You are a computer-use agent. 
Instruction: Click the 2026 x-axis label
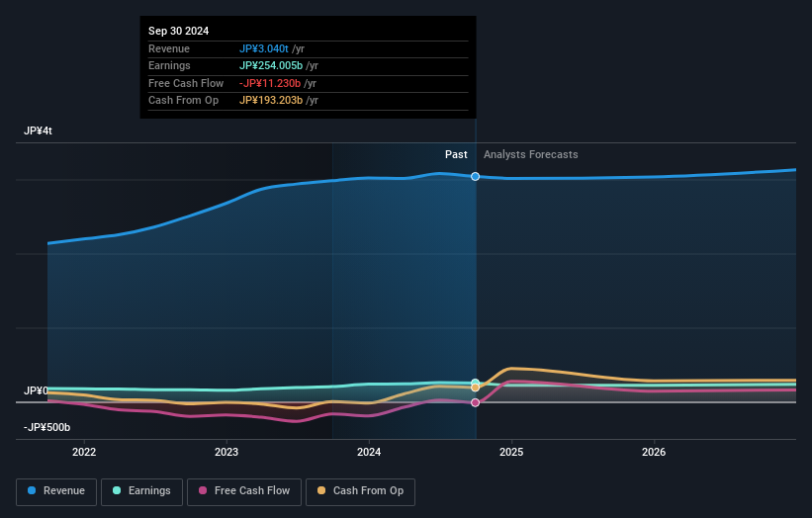(654, 452)
